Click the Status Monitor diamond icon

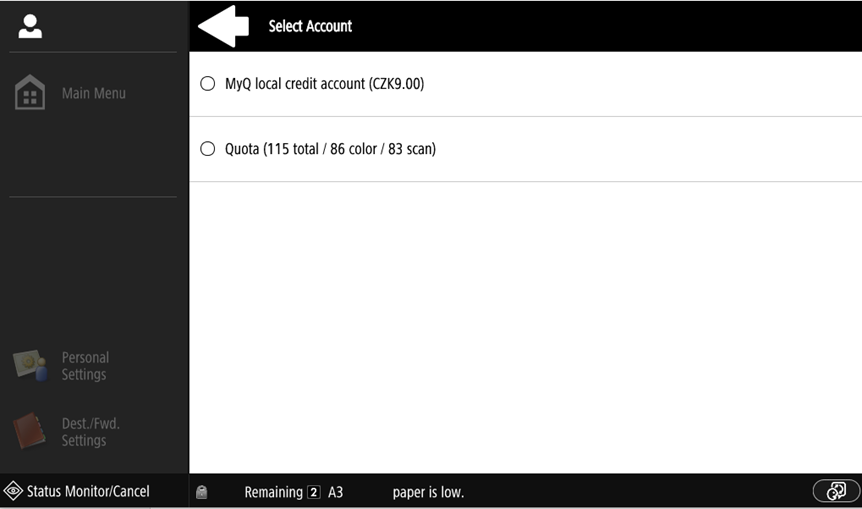click(13, 491)
